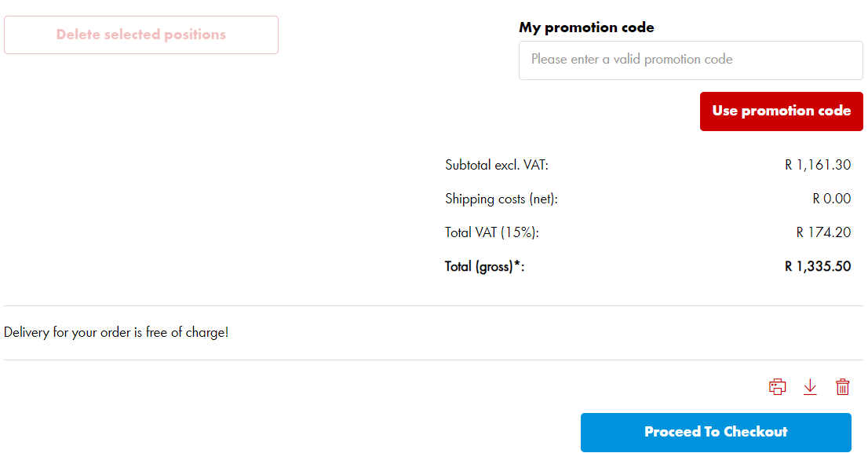The height and width of the screenshot is (464, 868).
Task: Proceed To Checkout
Action: [x=716, y=433]
